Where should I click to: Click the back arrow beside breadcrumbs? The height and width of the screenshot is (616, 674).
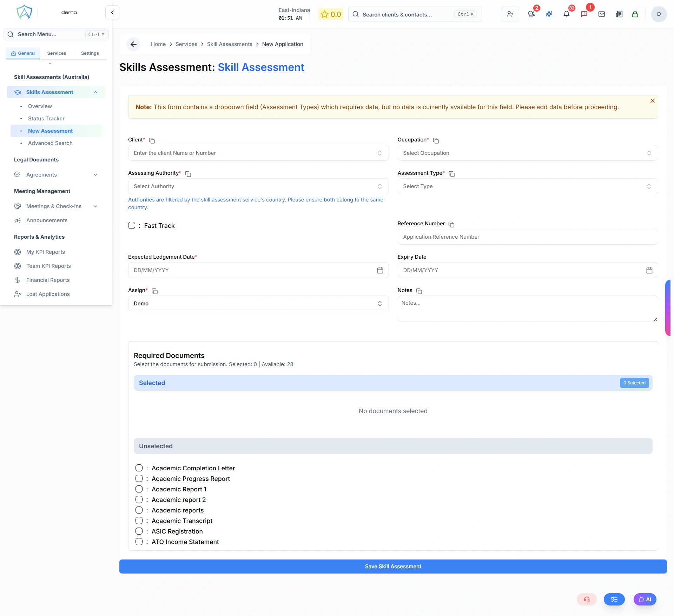pyautogui.click(x=133, y=44)
